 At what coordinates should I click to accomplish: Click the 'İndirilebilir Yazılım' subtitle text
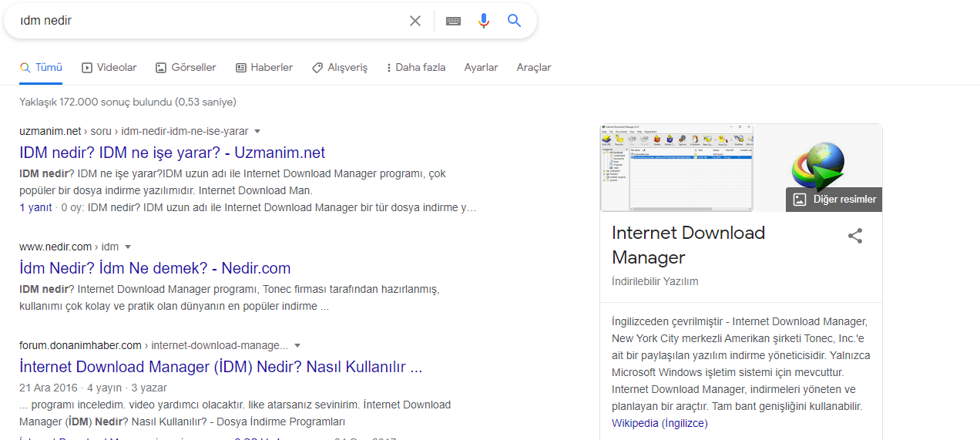655,281
